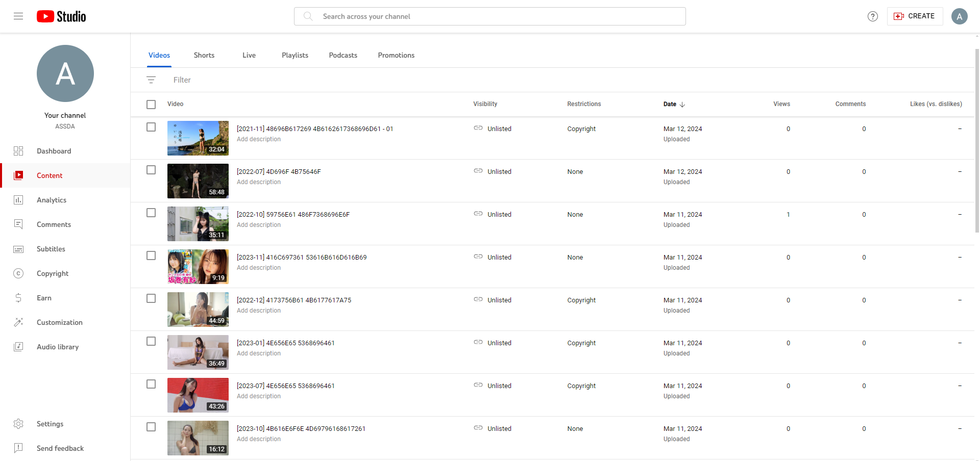The image size is (980, 461).
Task: Click the CREATE button
Action: tap(914, 16)
